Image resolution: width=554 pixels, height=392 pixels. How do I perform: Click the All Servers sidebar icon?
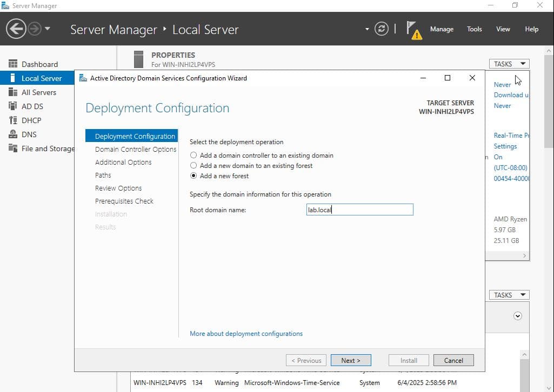pos(13,92)
